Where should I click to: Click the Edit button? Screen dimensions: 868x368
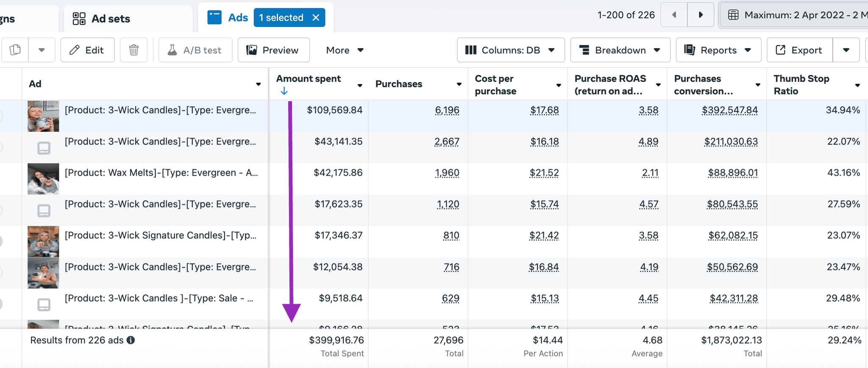click(x=87, y=50)
